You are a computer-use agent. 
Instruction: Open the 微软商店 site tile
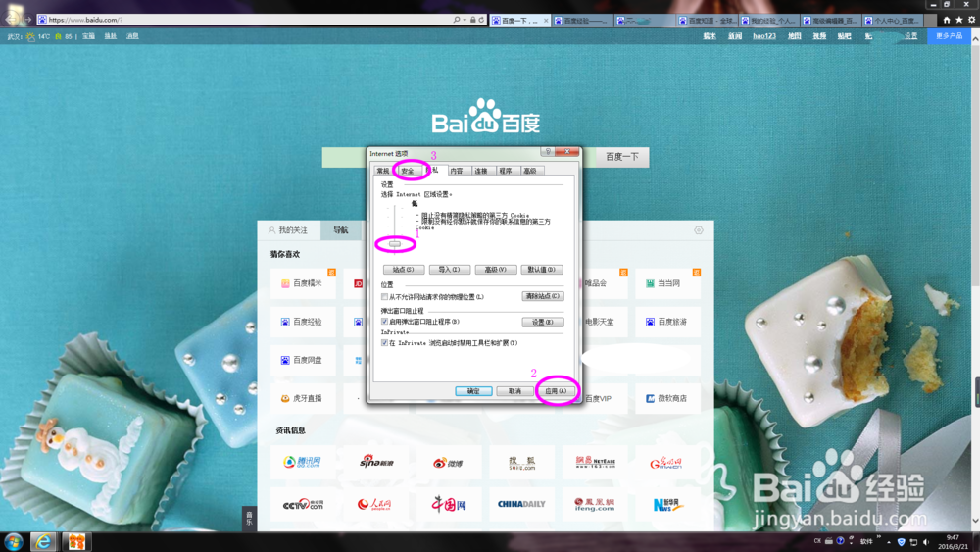pos(667,398)
